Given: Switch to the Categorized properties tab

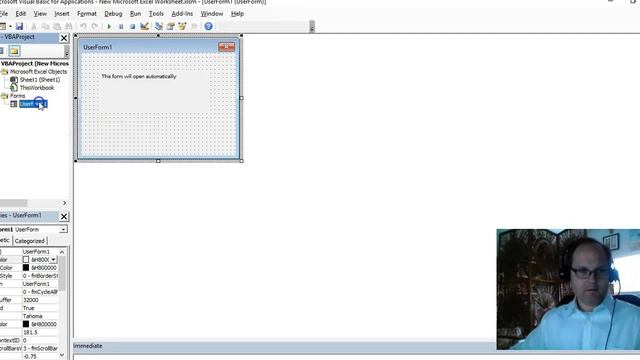Looking at the screenshot, I should pyautogui.click(x=29, y=241).
